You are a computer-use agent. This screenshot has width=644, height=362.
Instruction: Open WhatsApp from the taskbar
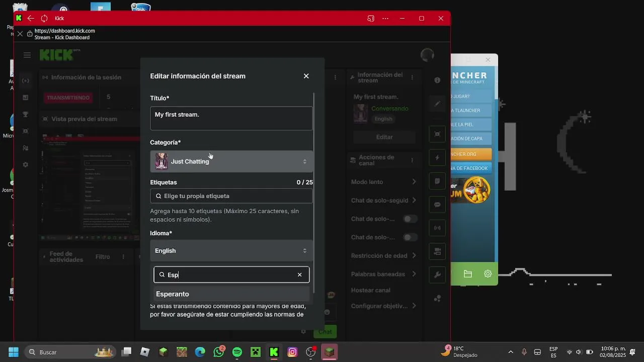click(x=219, y=352)
